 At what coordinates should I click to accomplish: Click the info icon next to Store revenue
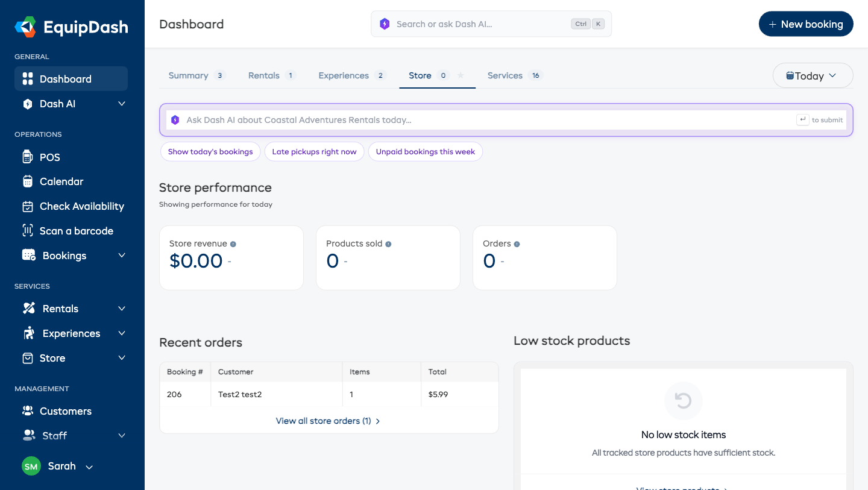(x=233, y=244)
